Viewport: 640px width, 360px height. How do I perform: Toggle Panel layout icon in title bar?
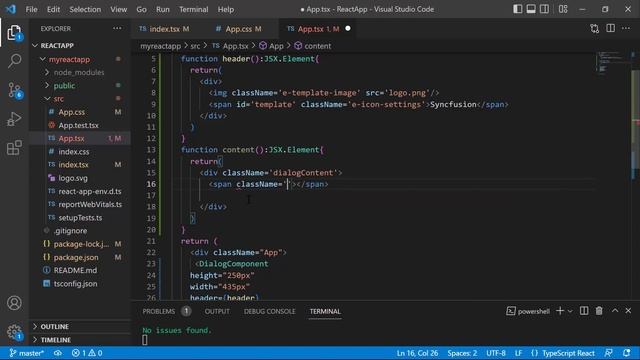pyautogui.click(x=531, y=9)
